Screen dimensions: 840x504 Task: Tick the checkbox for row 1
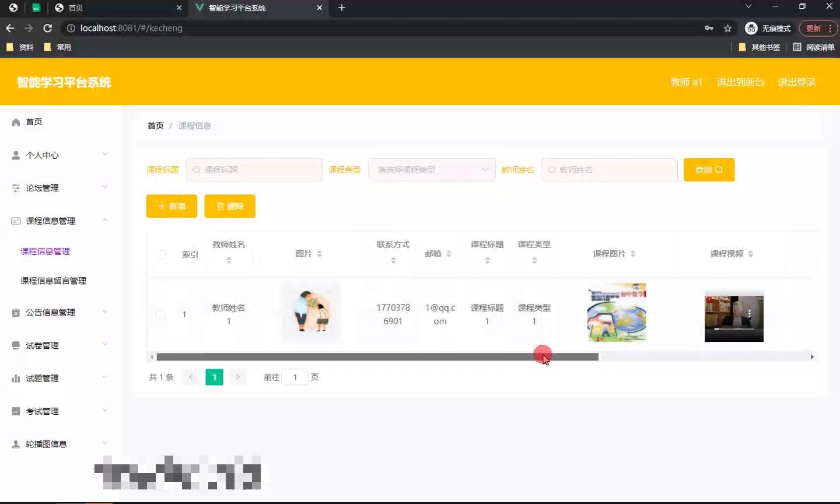160,314
